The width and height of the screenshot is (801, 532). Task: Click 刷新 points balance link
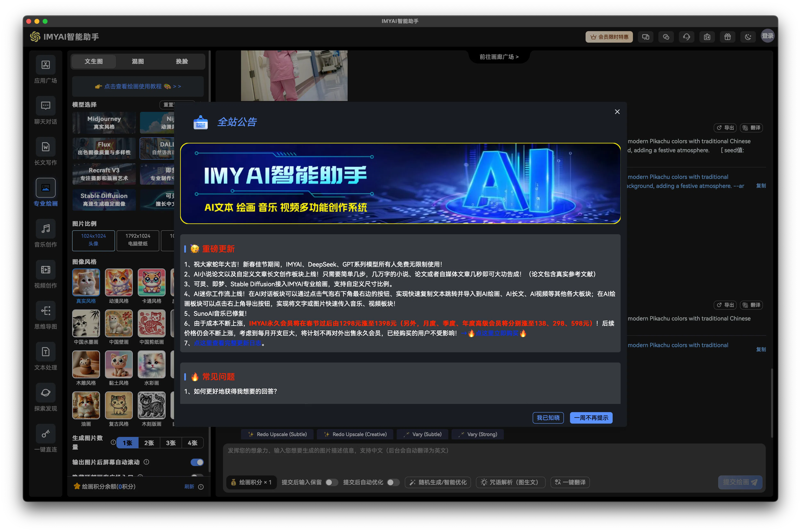point(189,487)
